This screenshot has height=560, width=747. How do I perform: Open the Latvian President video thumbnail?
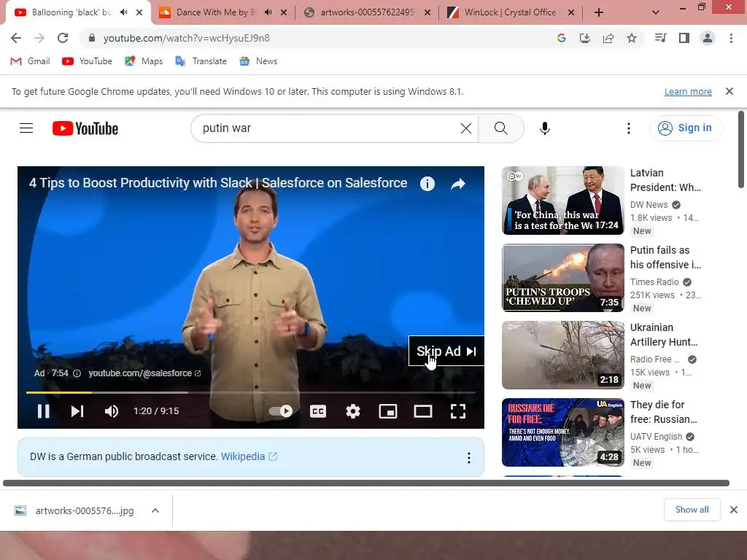point(562,201)
